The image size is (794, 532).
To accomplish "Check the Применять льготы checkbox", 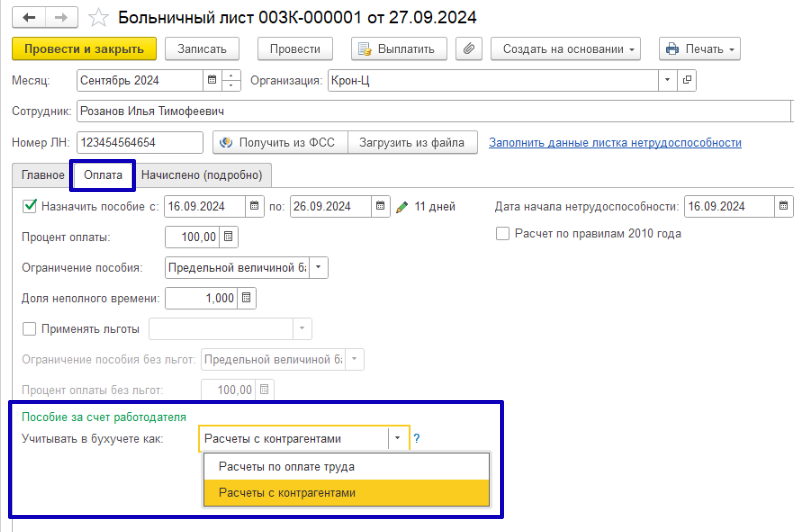I will coord(29,328).
